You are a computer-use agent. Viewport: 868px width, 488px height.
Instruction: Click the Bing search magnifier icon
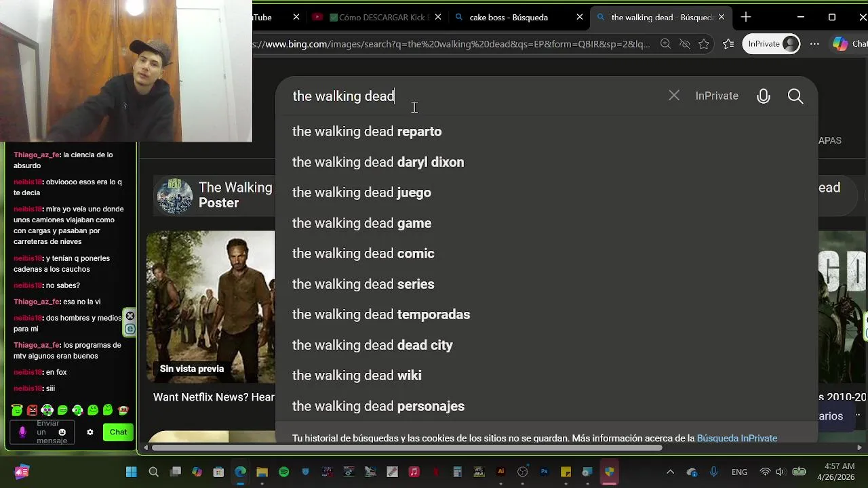pos(795,96)
